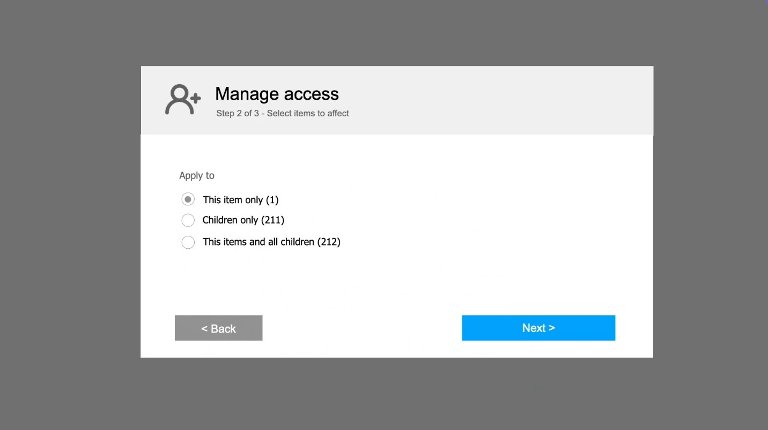Click the "Apply to" section label

pyautogui.click(x=196, y=175)
